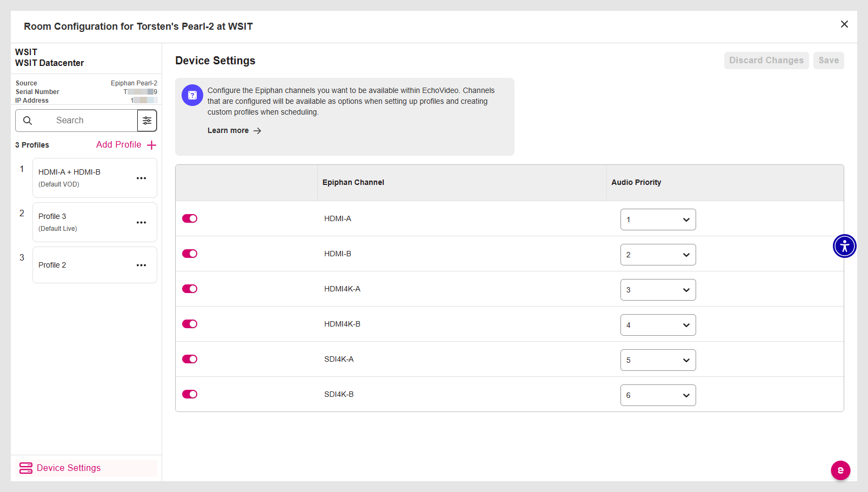Toggle the SDI4K-A channel switch
Screen dimensions: 868x492
coord(190,359)
